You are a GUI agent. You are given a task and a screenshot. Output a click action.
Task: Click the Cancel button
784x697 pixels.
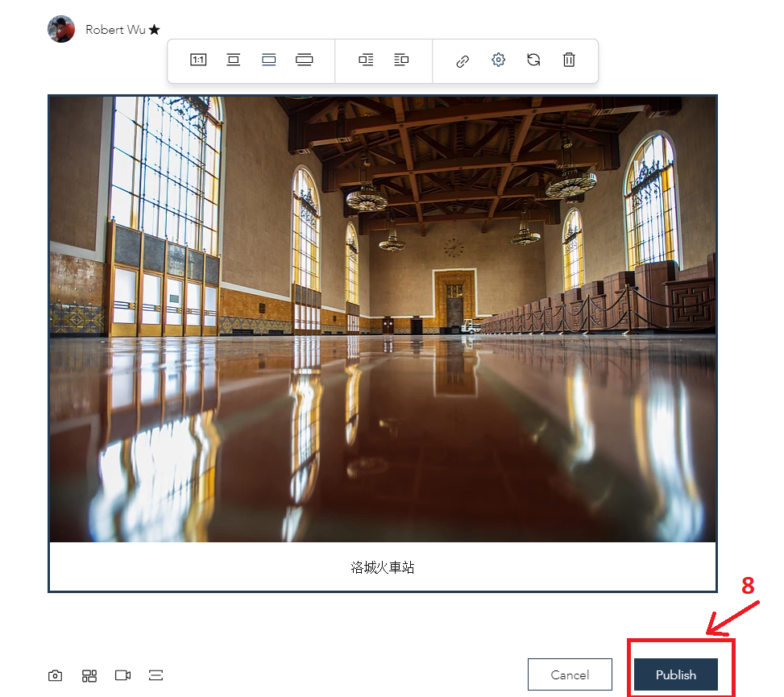pos(570,674)
